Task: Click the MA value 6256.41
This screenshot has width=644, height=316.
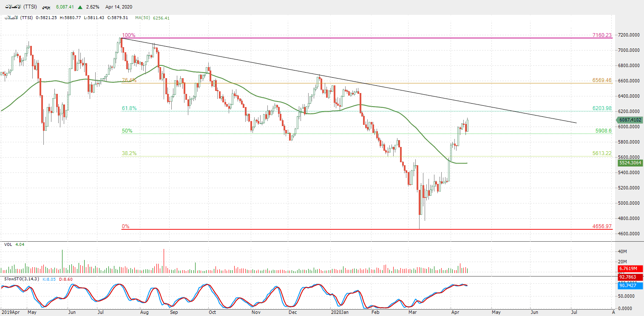Action: 162,18
